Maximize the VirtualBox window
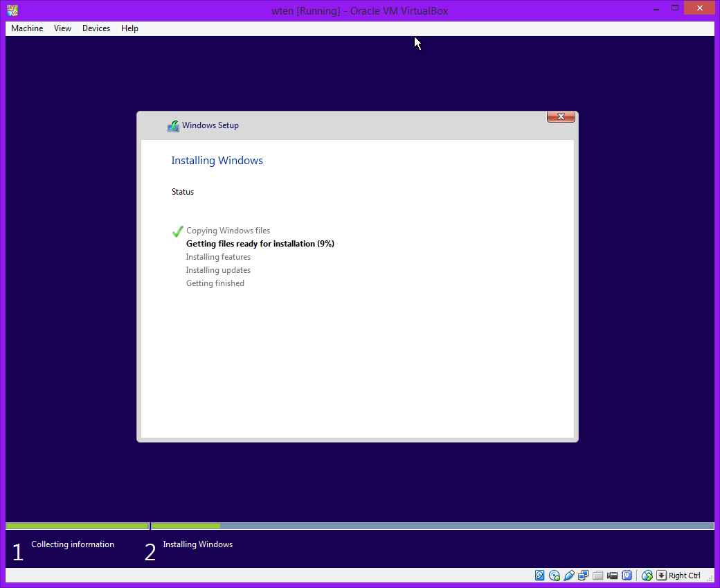Image resolution: width=720 pixels, height=588 pixels. pos(675,8)
